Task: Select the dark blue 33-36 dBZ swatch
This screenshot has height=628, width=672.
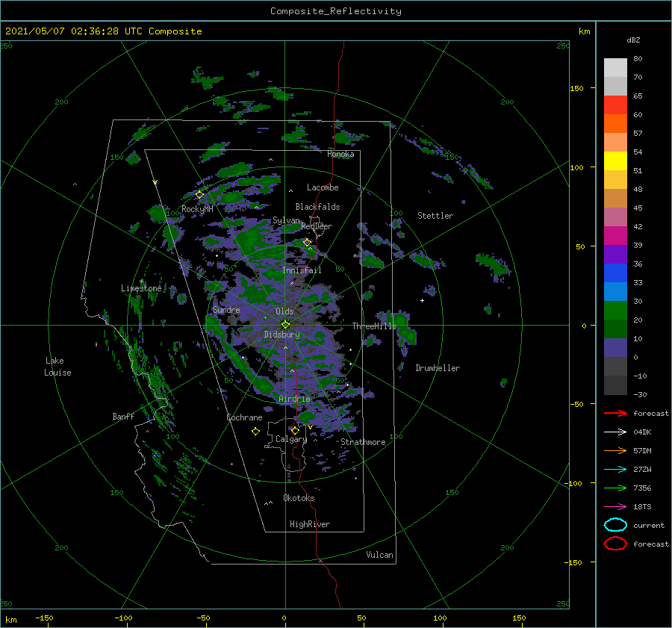Action: click(615, 273)
